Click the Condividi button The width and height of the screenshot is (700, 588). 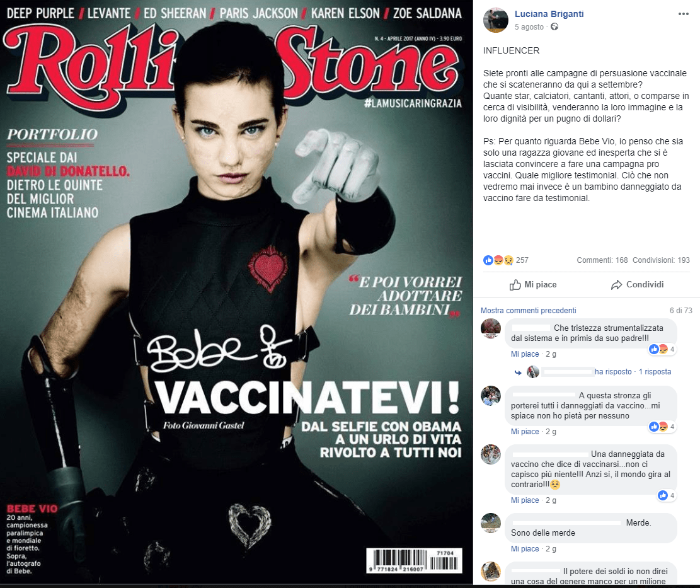(637, 285)
